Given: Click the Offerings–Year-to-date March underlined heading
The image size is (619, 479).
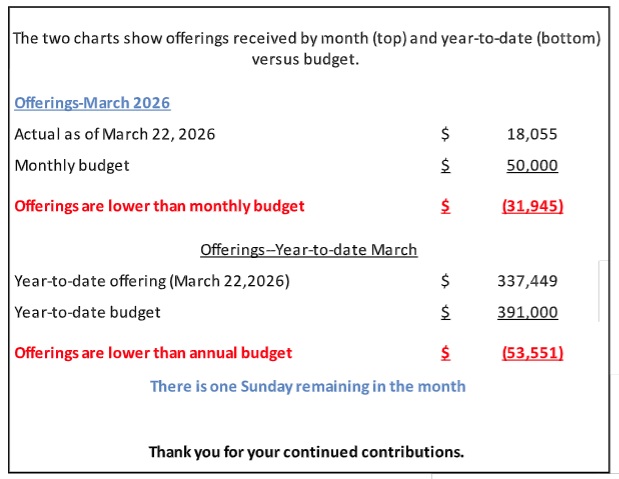Looking at the screenshot, I should pos(308,250).
